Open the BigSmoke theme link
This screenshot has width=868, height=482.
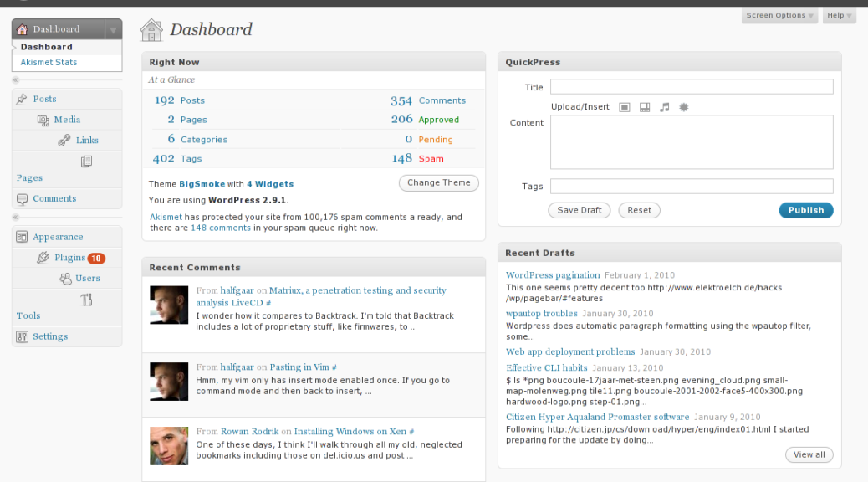click(202, 184)
